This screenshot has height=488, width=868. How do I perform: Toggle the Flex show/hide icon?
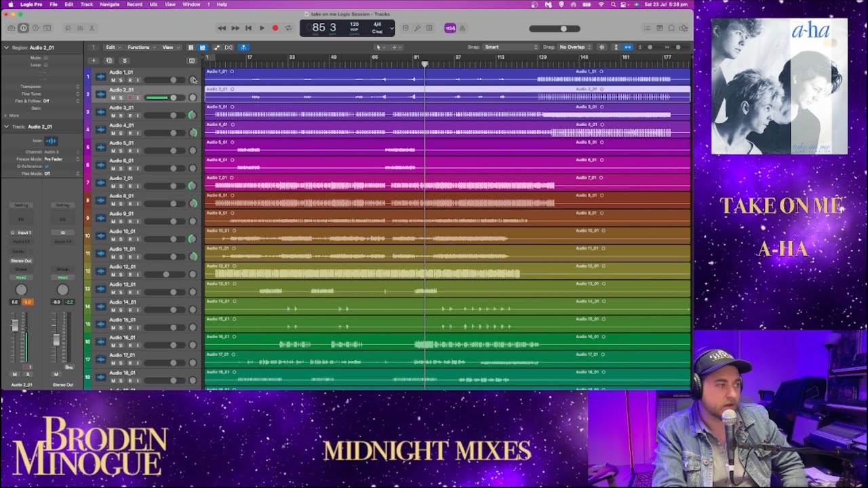point(229,47)
